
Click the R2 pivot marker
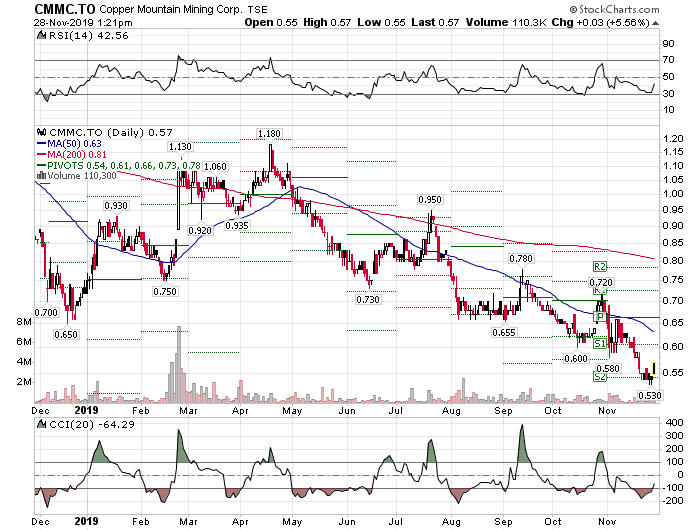[600, 267]
